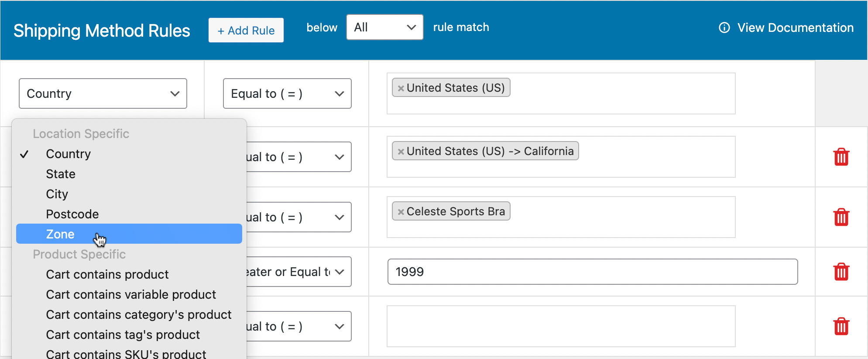The width and height of the screenshot is (868, 359).
Task: Open the operator dropdown in the last empty row
Action: tap(299, 326)
